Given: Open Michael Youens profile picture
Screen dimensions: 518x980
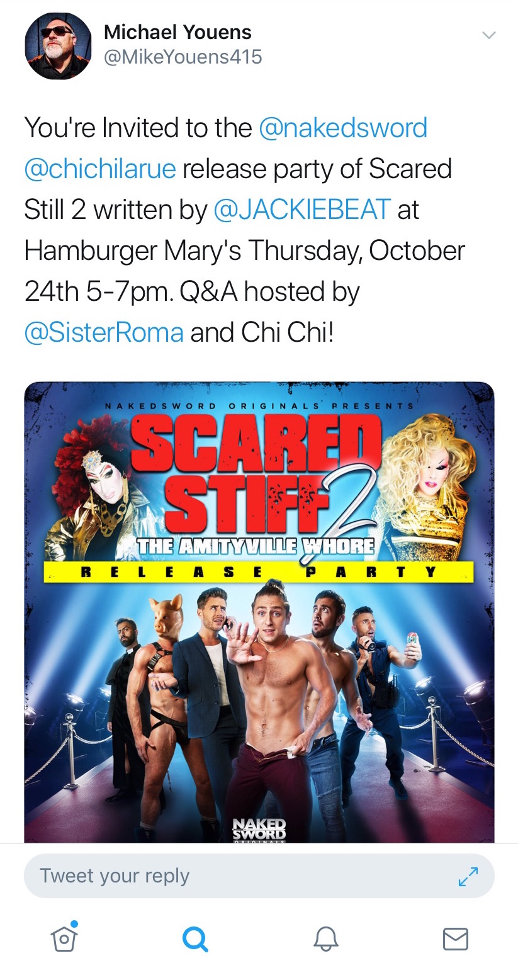Looking at the screenshot, I should tap(59, 45).
